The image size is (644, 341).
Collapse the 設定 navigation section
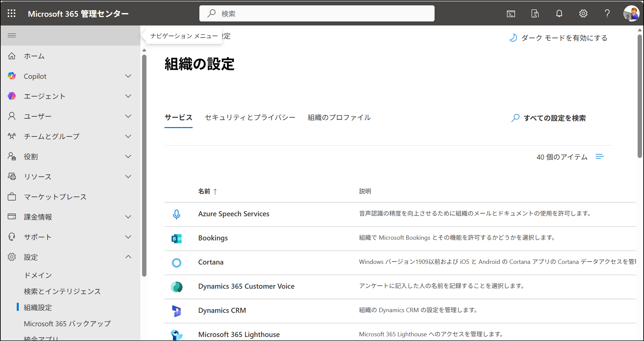(128, 257)
